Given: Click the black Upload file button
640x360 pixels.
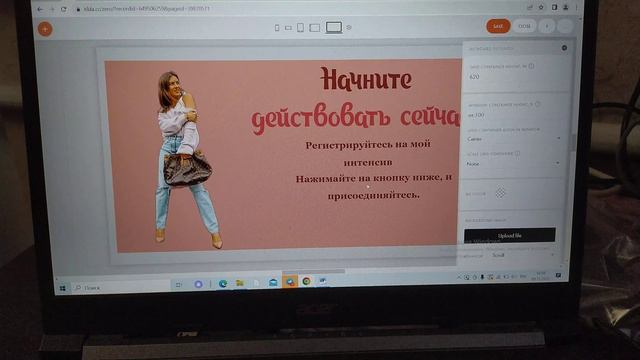Looking at the screenshot, I should [510, 236].
